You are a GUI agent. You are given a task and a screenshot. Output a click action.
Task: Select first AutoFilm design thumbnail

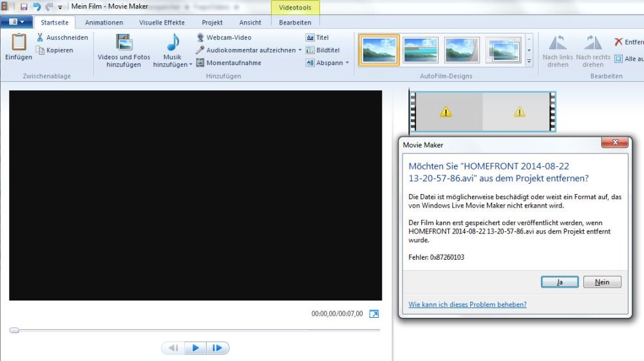tap(379, 50)
